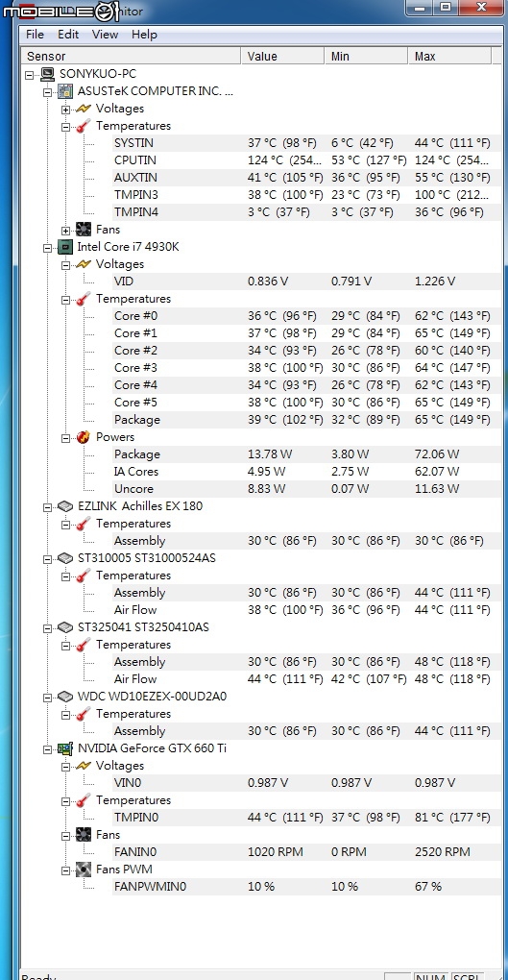Collapse the NVIDIA GeForce GTX 660 Ti node
The width and height of the screenshot is (508, 980).
[47, 748]
